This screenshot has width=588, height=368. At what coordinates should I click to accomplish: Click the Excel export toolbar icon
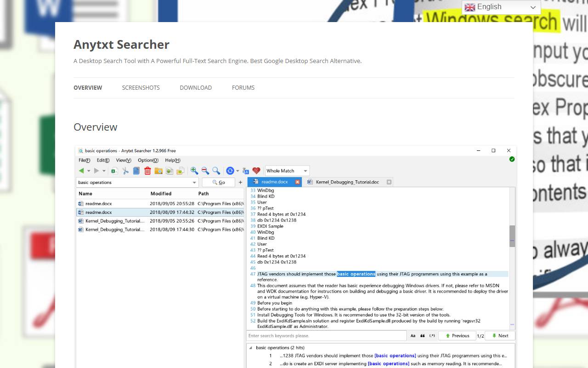point(114,171)
